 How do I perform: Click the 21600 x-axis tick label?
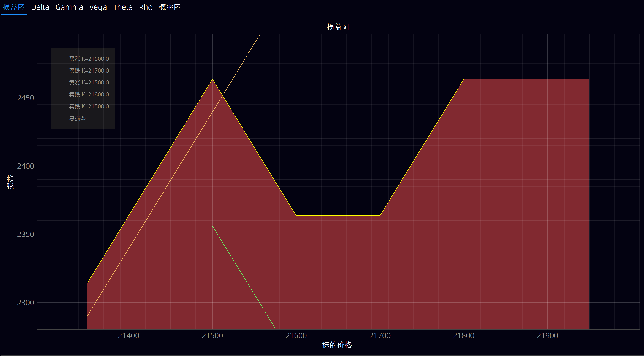coord(296,335)
